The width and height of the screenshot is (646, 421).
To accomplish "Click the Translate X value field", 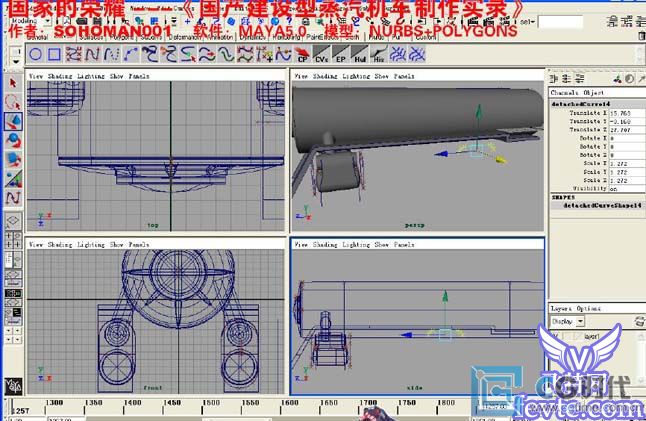I will [x=627, y=113].
